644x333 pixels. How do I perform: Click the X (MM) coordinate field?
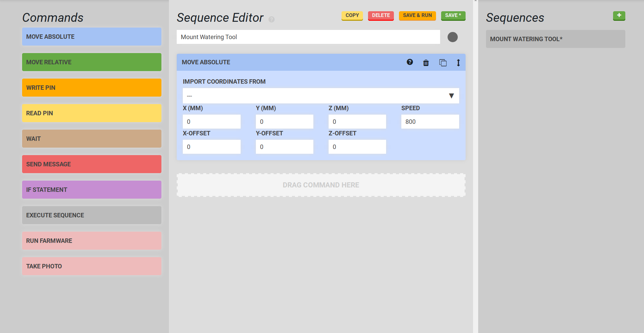click(x=211, y=122)
